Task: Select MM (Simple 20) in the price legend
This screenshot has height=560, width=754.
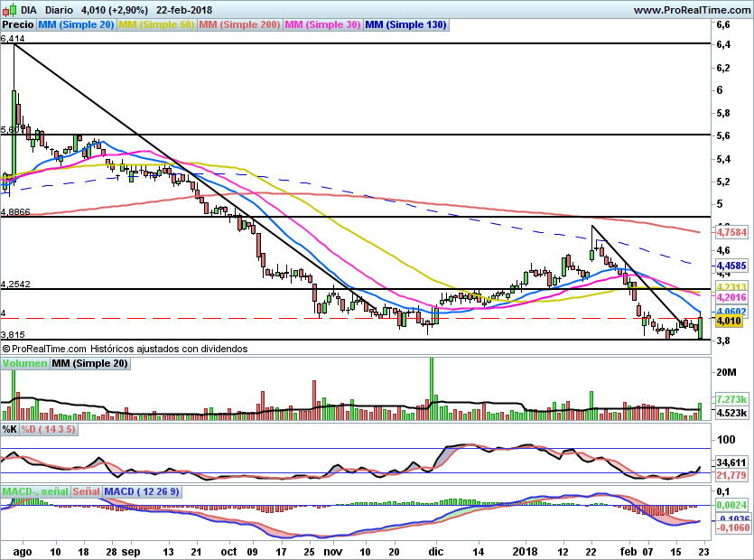Action: 76,24
